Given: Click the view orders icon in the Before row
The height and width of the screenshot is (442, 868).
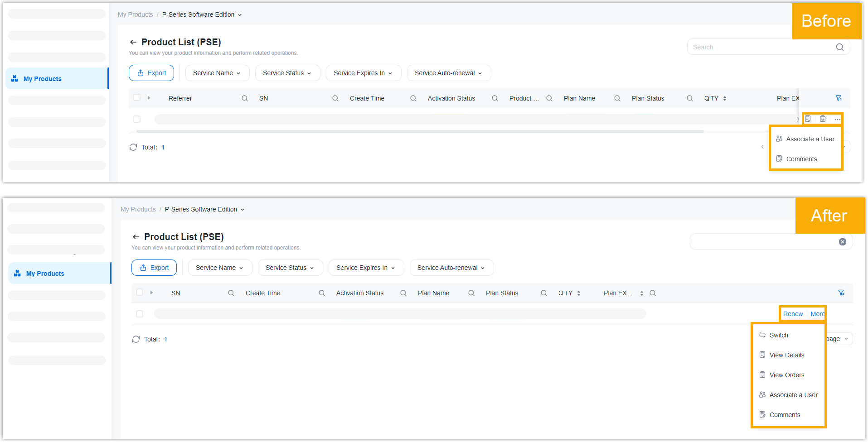Looking at the screenshot, I should 823,119.
